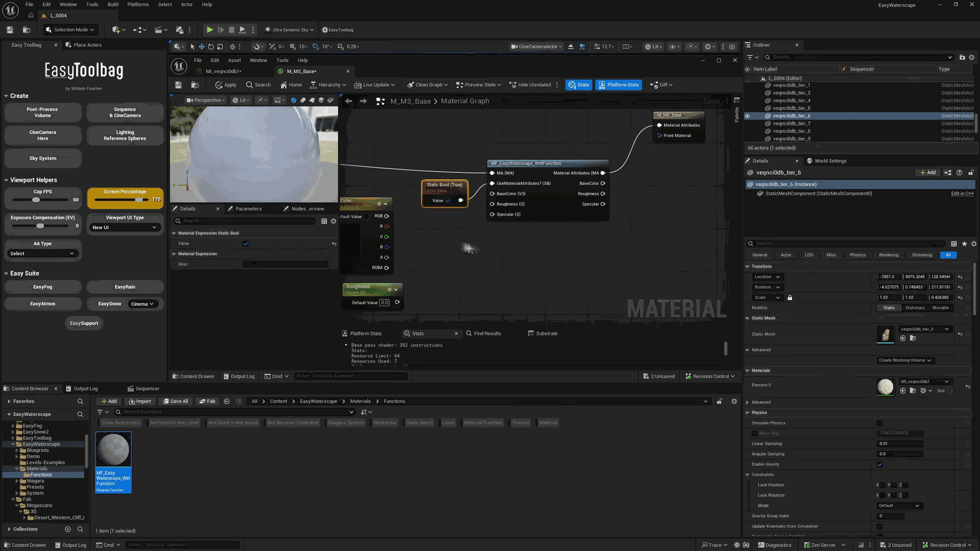
Task: Click the Home icon in material editor toolbar
Action: (291, 85)
